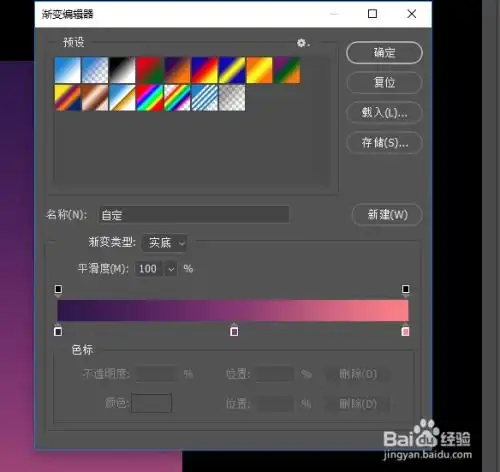
Task: Select the left opacity stop above gradient bar
Action: [x=58, y=290]
